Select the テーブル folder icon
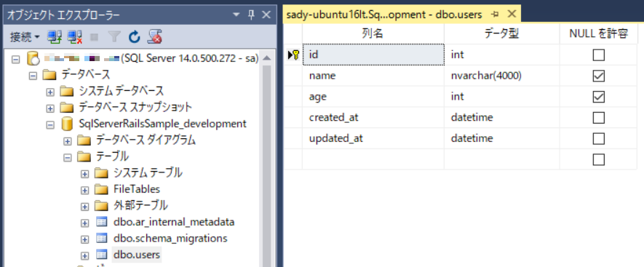644x267 pixels. (x=84, y=157)
